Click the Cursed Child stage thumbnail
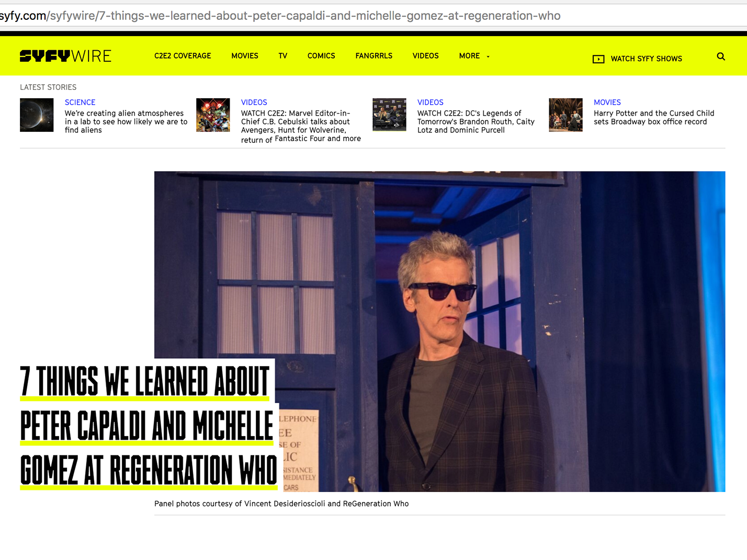 point(565,115)
